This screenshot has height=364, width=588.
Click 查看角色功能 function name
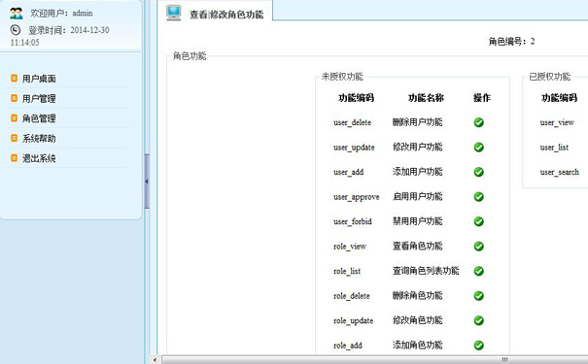(417, 246)
